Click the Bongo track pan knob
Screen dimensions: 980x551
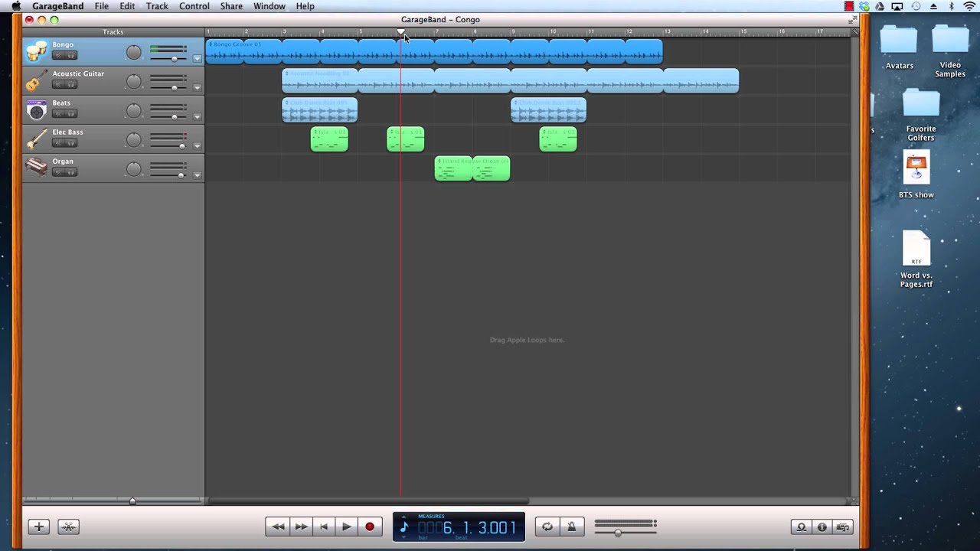134,52
